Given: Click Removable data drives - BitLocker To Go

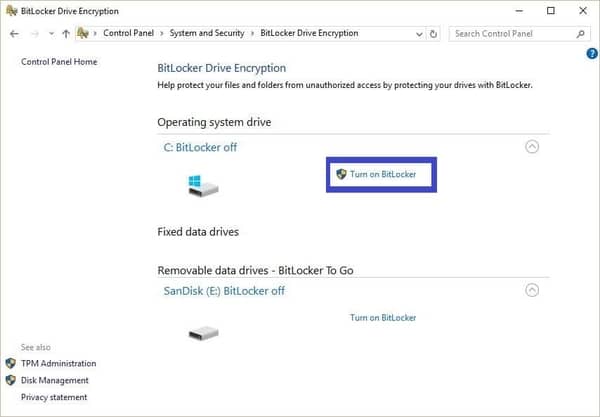Looking at the screenshot, I should 256,270.
